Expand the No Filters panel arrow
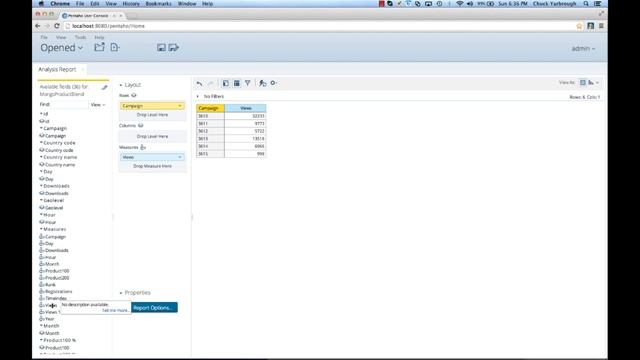Screen dimensions: 640x360 (198, 96)
